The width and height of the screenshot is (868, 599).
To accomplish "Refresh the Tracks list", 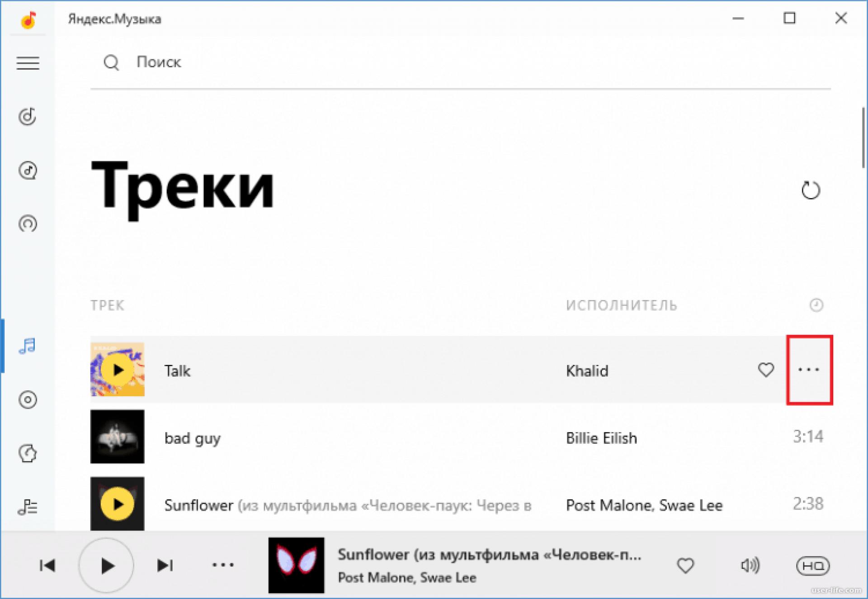I will pyautogui.click(x=811, y=190).
